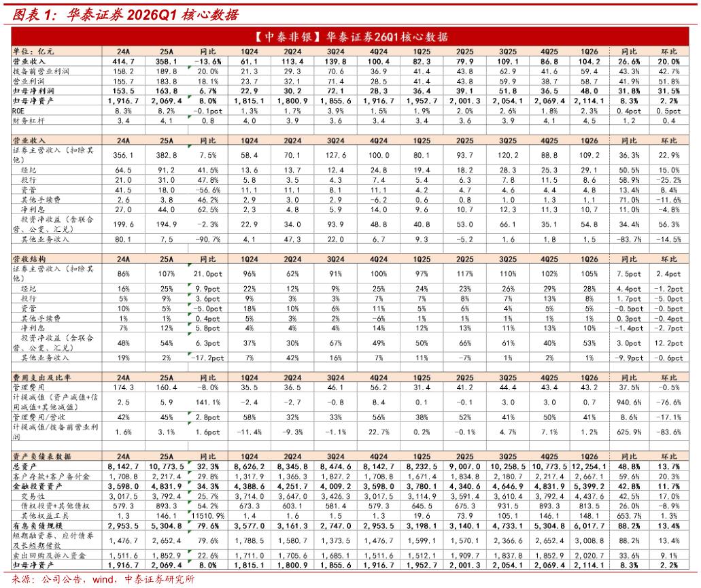Select the "客户存款+客户备付金" row label
The image size is (701, 588).
point(51,477)
